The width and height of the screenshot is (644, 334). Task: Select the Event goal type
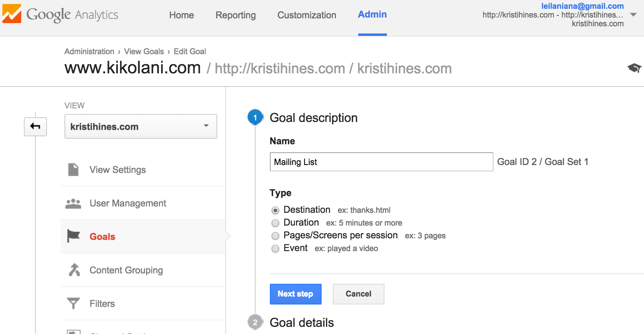pos(275,248)
